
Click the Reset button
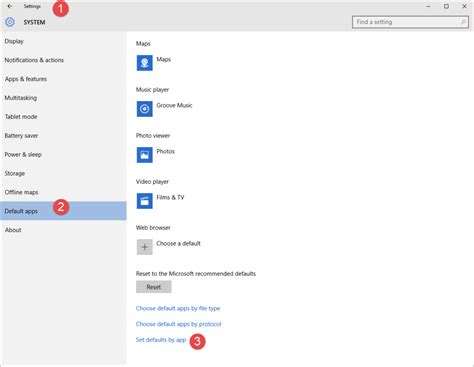(x=154, y=287)
